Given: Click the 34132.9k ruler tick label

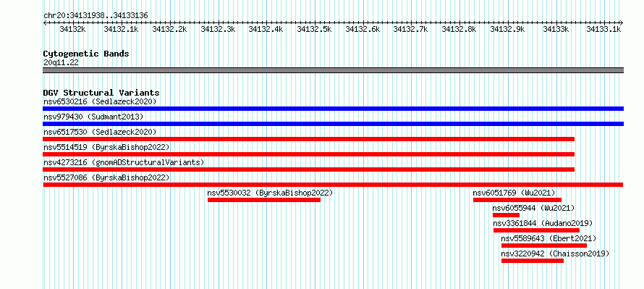Looking at the screenshot, I should click(x=507, y=29).
